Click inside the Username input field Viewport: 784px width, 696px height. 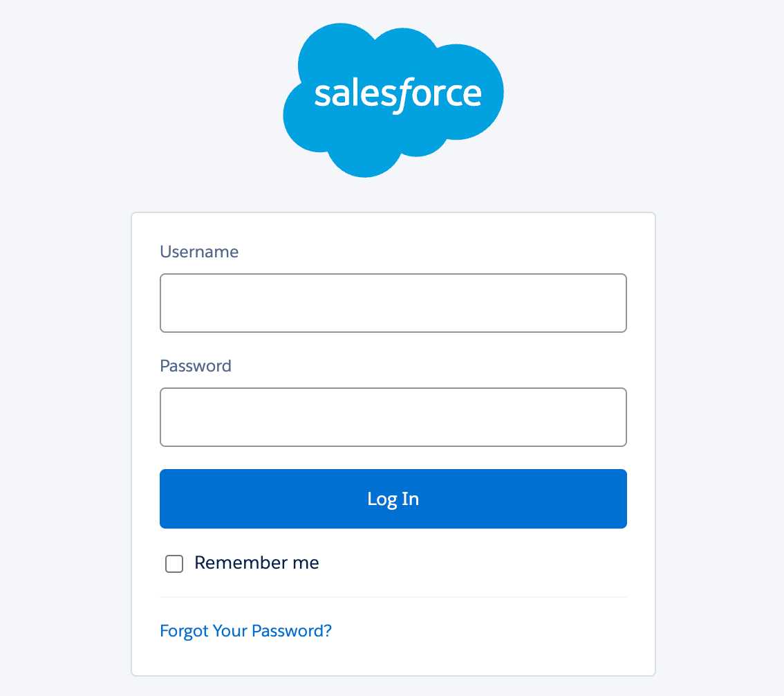[393, 303]
